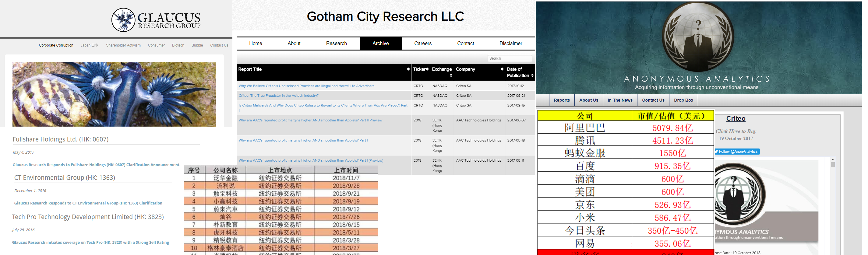Click the 虎牙科技 company name cell
Screen dimensions: 868x255
pyautogui.click(x=225, y=232)
